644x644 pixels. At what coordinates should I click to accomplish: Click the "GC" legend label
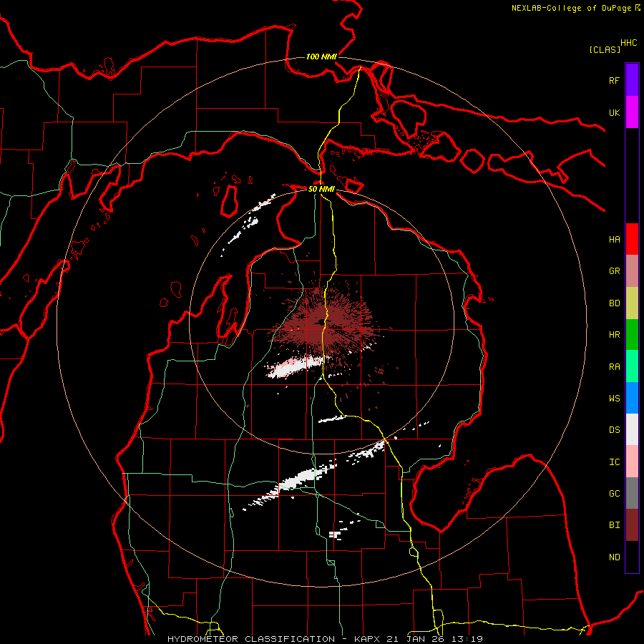(x=614, y=494)
